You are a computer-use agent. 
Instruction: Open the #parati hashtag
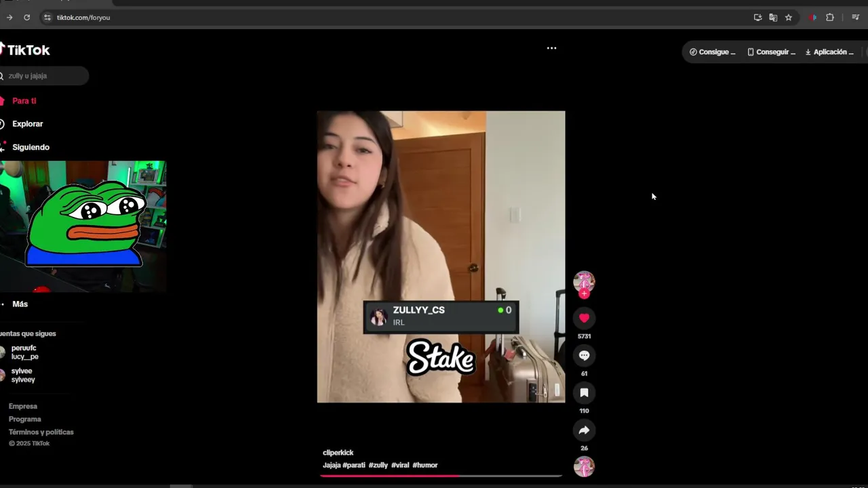(354, 465)
